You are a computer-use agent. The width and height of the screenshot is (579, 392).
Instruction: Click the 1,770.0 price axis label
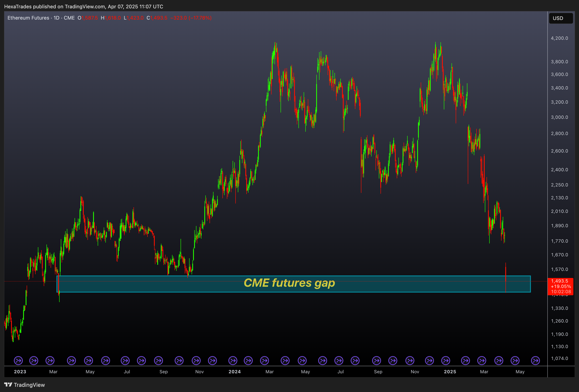click(x=559, y=241)
